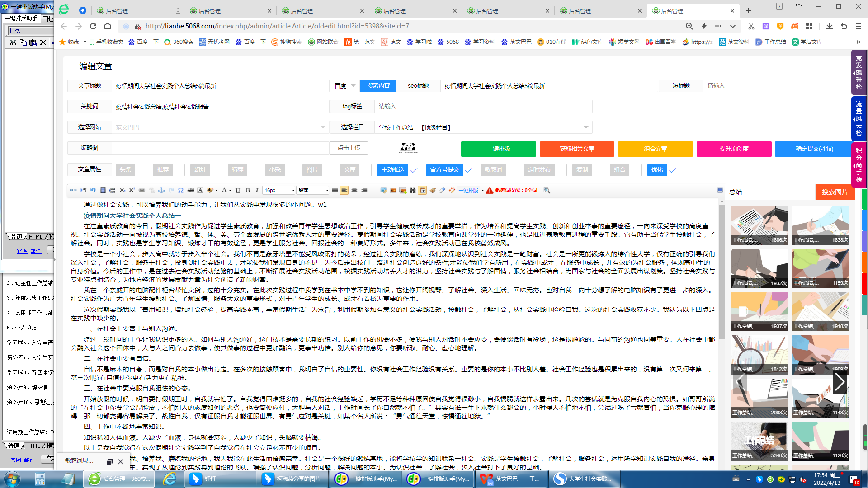Click the eraser clear-format icon
The width and height of the screenshot is (868, 488).
tap(442, 190)
